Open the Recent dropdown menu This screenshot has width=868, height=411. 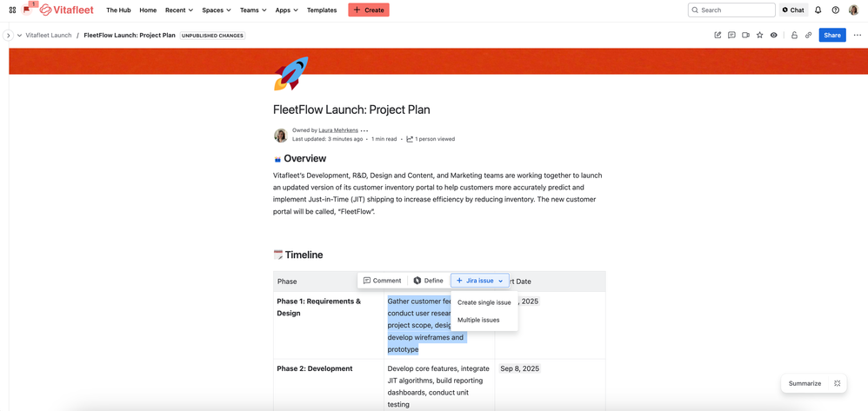point(179,10)
